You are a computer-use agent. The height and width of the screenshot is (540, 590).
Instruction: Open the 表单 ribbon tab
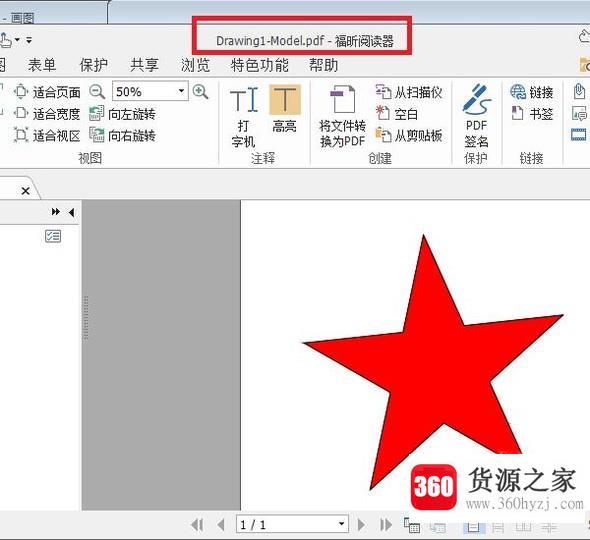42,65
